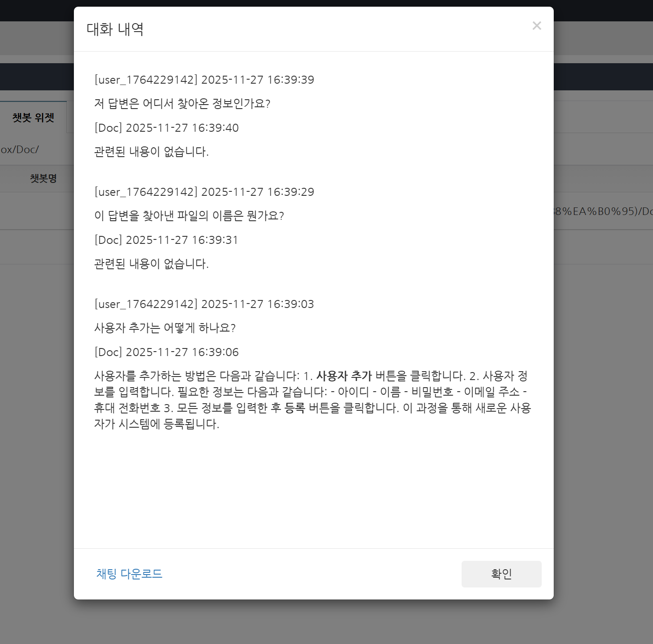Confirm with the 확인 button
653x644 pixels.
click(x=501, y=574)
